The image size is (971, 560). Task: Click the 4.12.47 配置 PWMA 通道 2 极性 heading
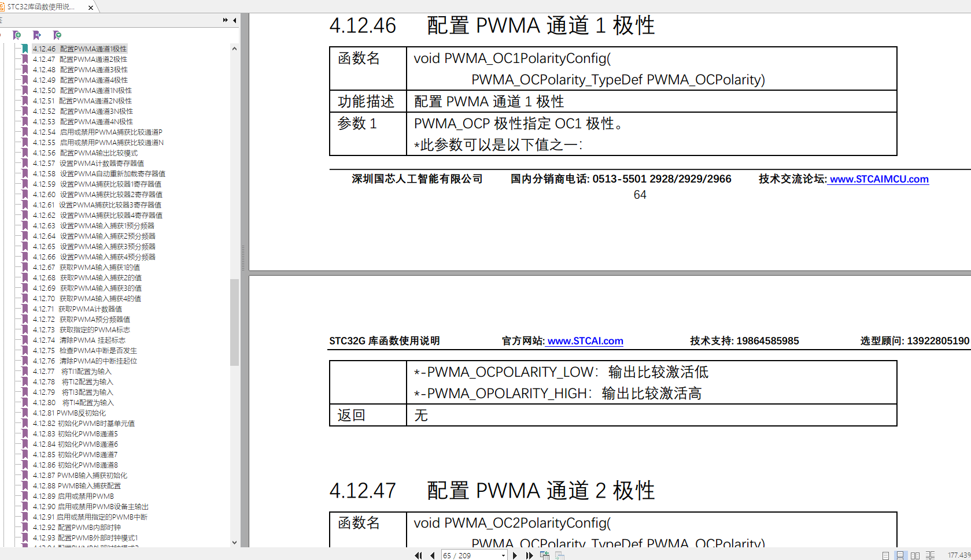(492, 491)
